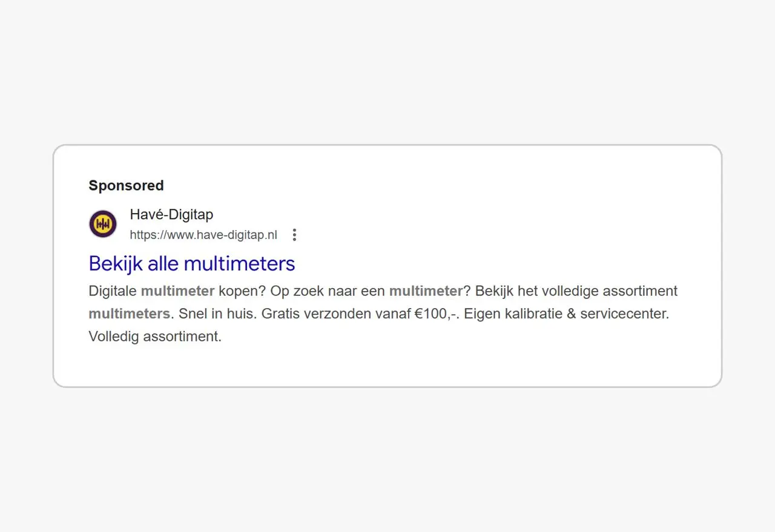Viewport: 775px width, 532px height.
Task: Click the Sponsored label
Action: coord(126,185)
